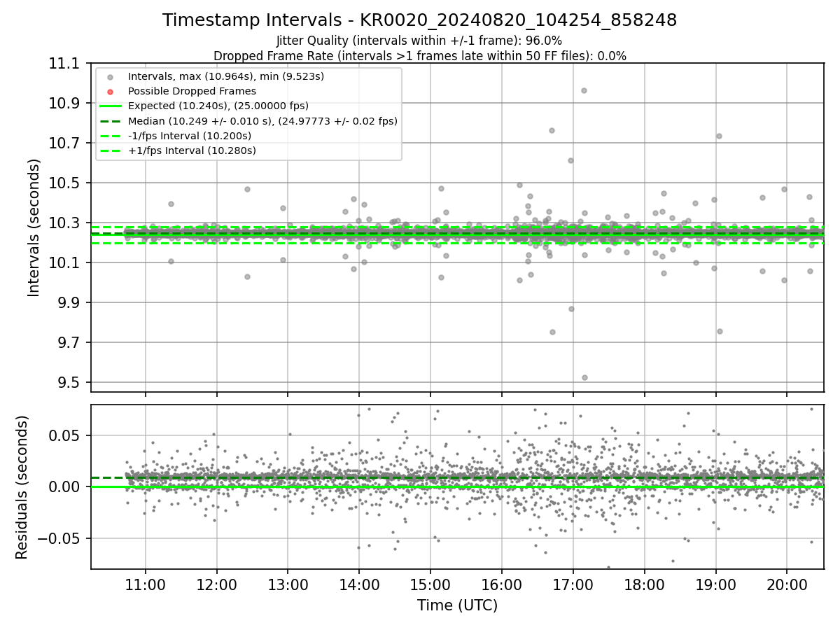
Task: Click the legend entry 'Possible Dropped Frames'
Action: 192,91
